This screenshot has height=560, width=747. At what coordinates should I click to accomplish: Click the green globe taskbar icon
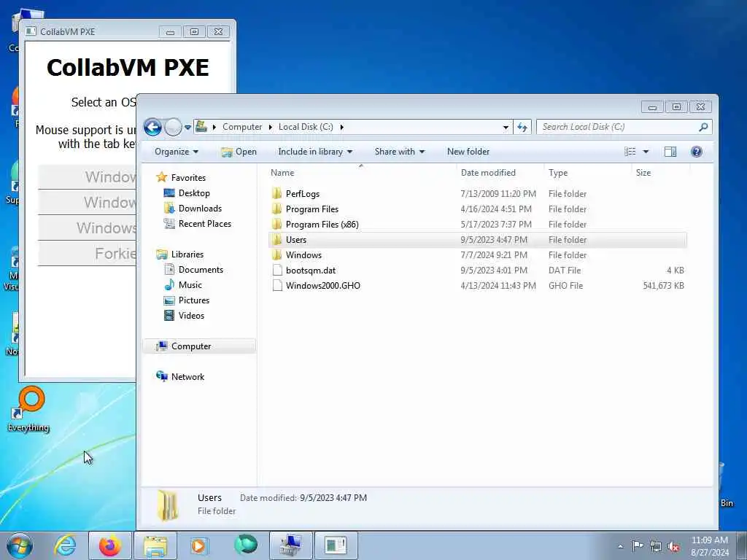coord(246,545)
